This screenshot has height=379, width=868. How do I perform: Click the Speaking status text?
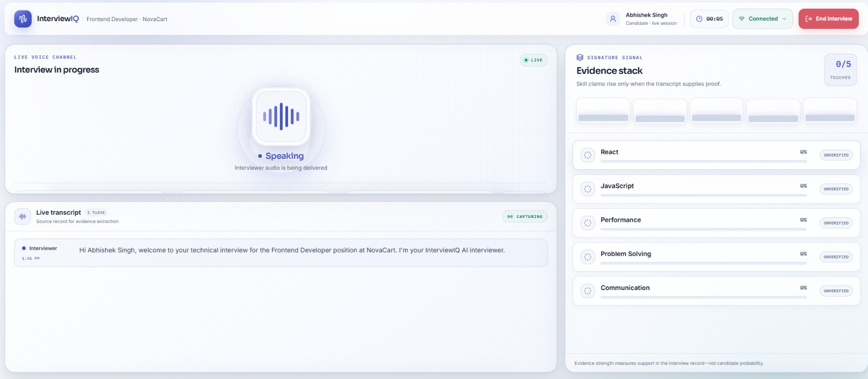click(284, 156)
